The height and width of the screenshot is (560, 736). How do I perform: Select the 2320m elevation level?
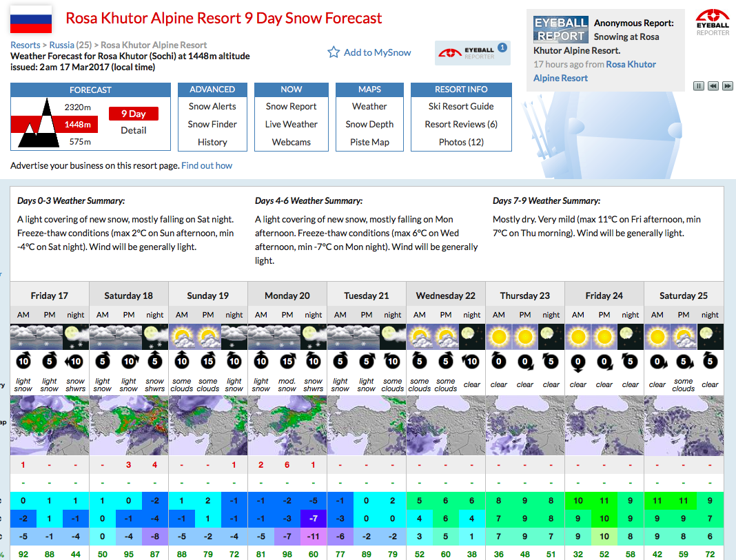point(77,107)
